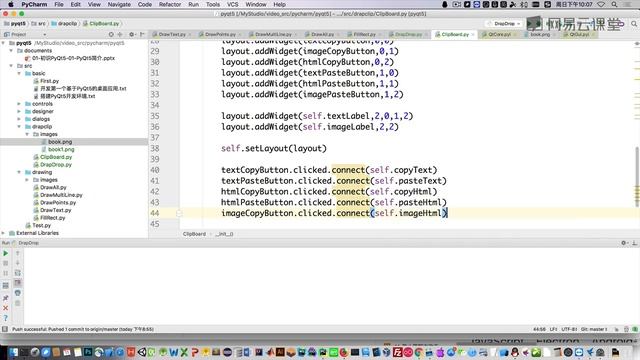Click collapse-all icon in Project panel header
Viewport: 640px width, 360px height.
(120, 34)
